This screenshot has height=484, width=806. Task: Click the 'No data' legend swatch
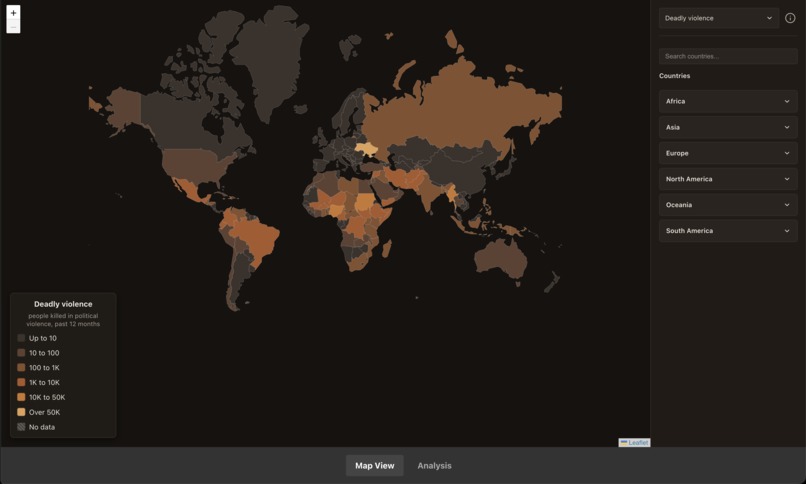(21, 427)
